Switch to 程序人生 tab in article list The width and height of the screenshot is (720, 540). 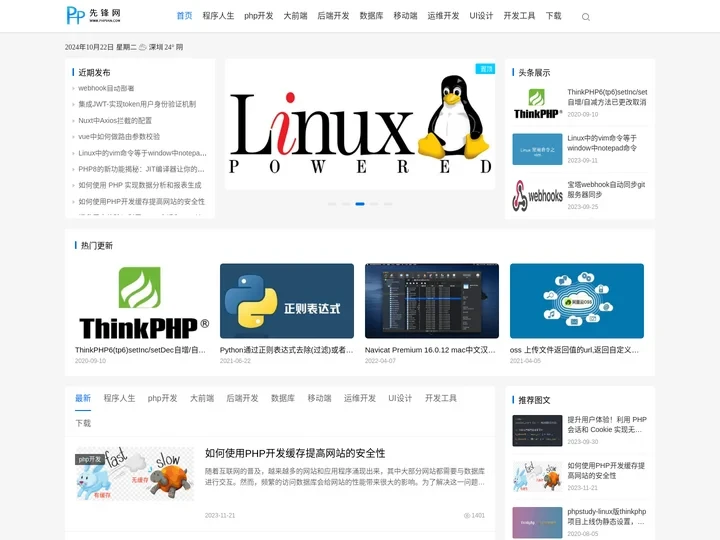(x=119, y=398)
